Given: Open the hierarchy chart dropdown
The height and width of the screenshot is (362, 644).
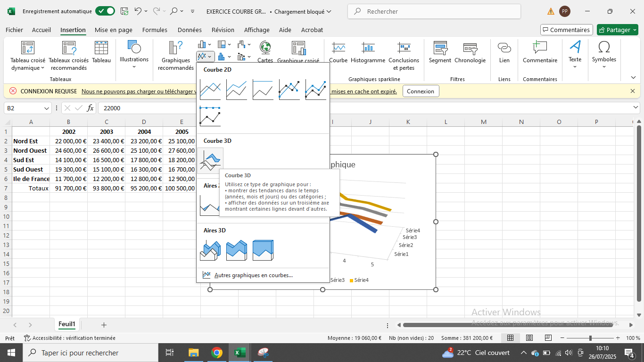Looking at the screenshot, I should click(x=225, y=44).
